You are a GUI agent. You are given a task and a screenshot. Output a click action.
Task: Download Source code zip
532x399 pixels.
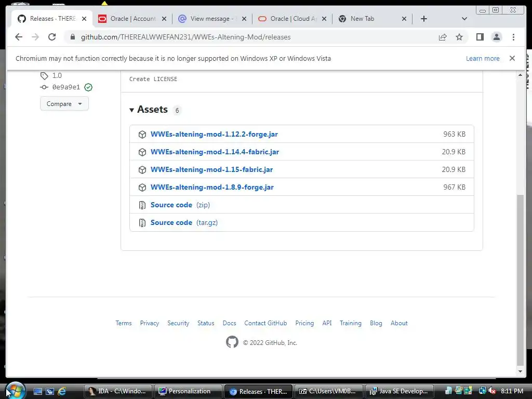pyautogui.click(x=180, y=205)
